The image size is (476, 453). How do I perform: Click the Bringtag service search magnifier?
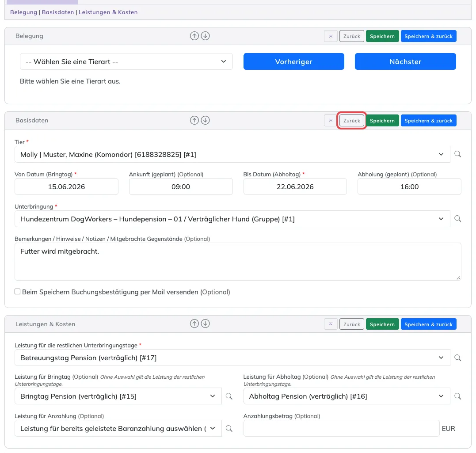point(229,396)
